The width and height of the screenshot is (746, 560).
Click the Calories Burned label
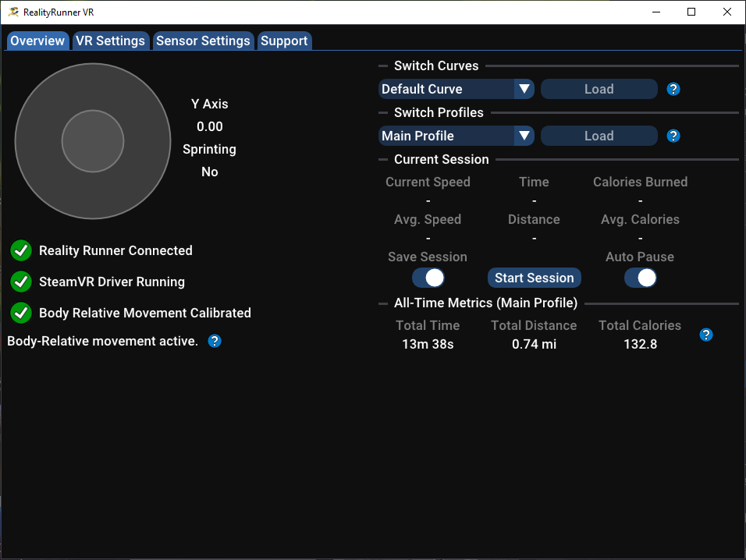point(641,182)
